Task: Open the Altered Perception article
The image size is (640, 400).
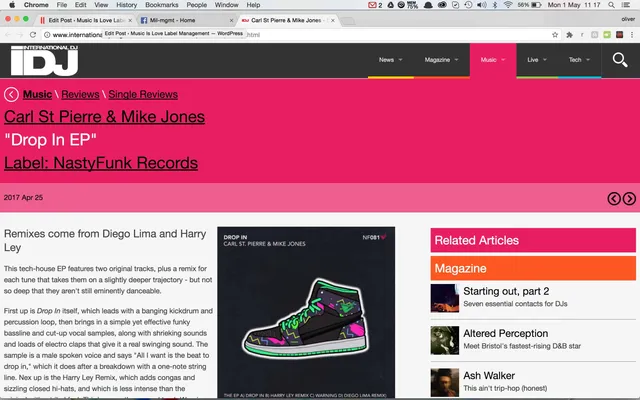Action: (506, 333)
